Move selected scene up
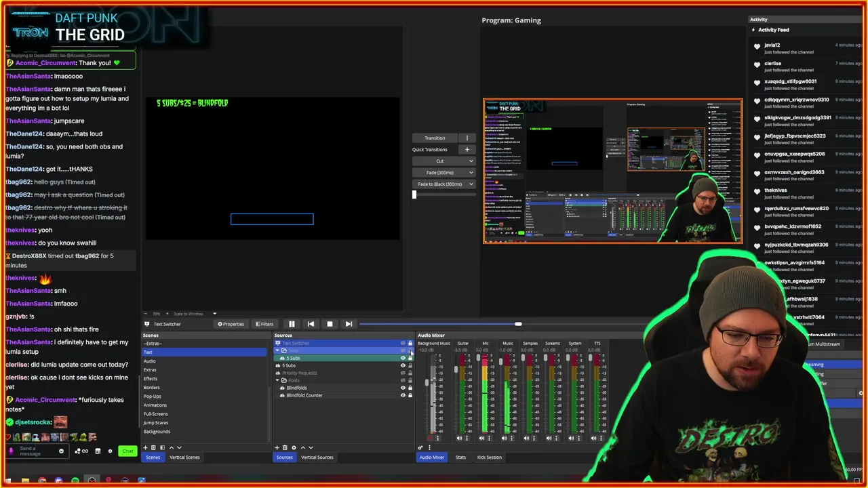 (171, 447)
